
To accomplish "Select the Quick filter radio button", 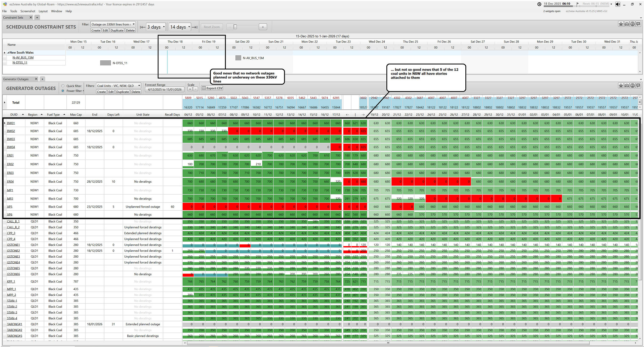I will click(x=63, y=86).
